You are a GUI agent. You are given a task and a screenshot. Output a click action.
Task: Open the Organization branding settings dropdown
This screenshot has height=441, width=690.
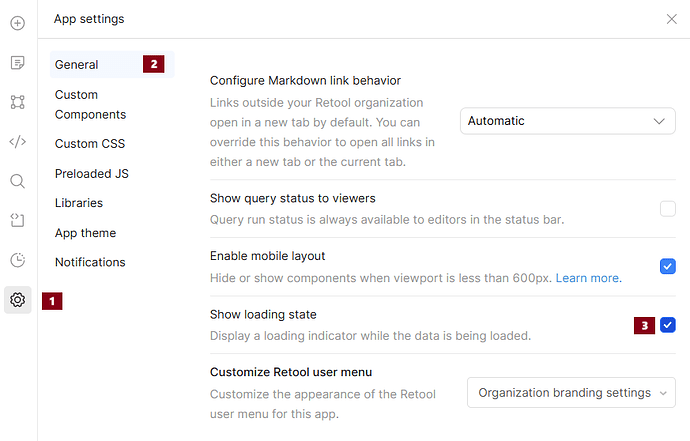click(571, 393)
